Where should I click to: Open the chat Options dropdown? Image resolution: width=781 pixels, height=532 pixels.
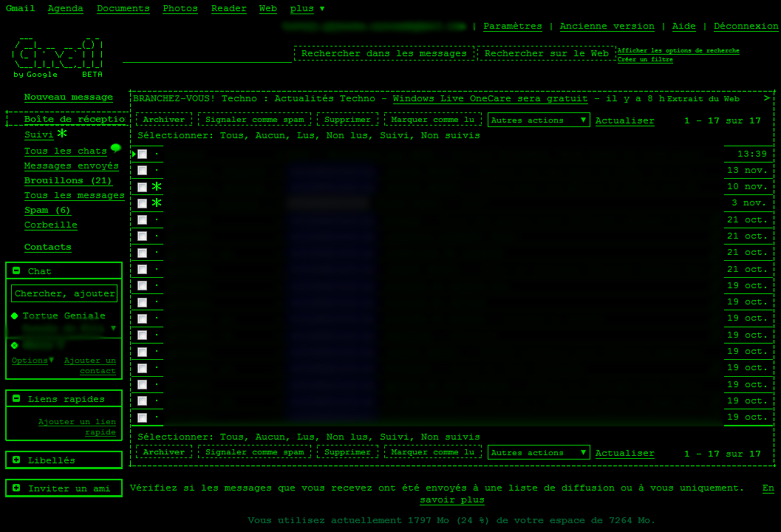33,361
